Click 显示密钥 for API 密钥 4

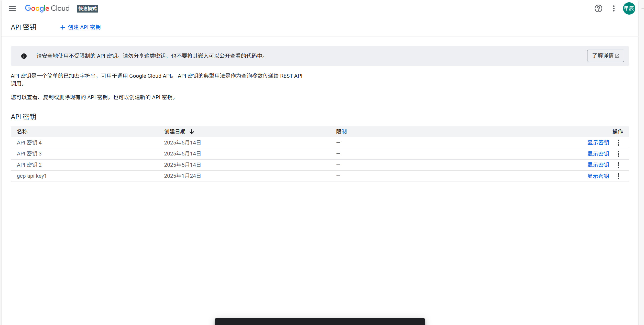pos(598,142)
